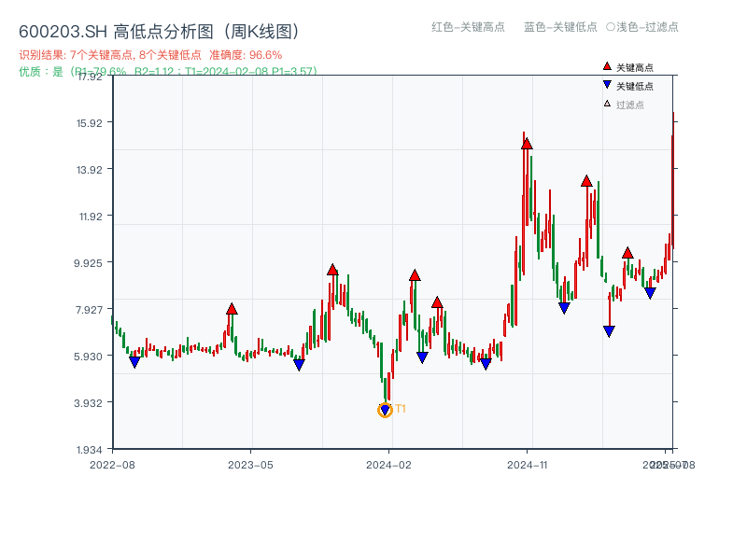Image resolution: width=747 pixels, height=560 pixels.
Task: Select the final blue low marker near 8.6
Action: point(650,293)
